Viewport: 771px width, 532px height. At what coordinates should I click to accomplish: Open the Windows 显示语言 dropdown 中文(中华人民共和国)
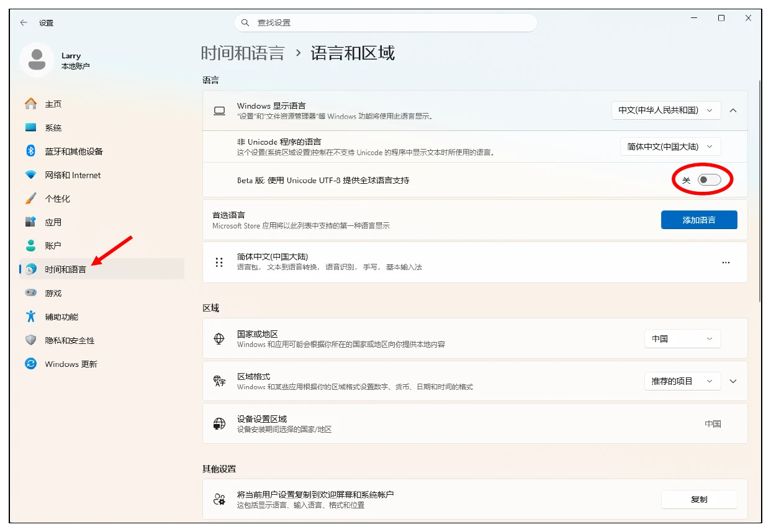coord(666,110)
